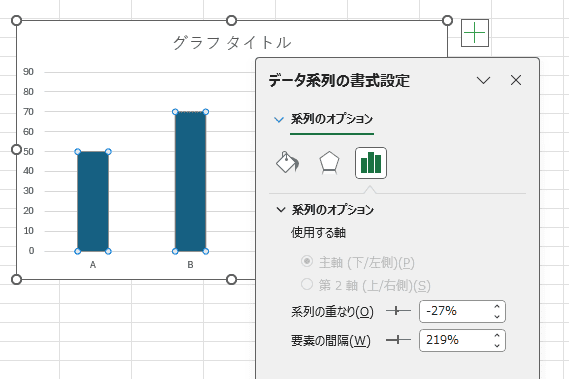Viewport: 569px width, 379px height.
Task: Open the Effects pentagon tab
Action: point(329,162)
